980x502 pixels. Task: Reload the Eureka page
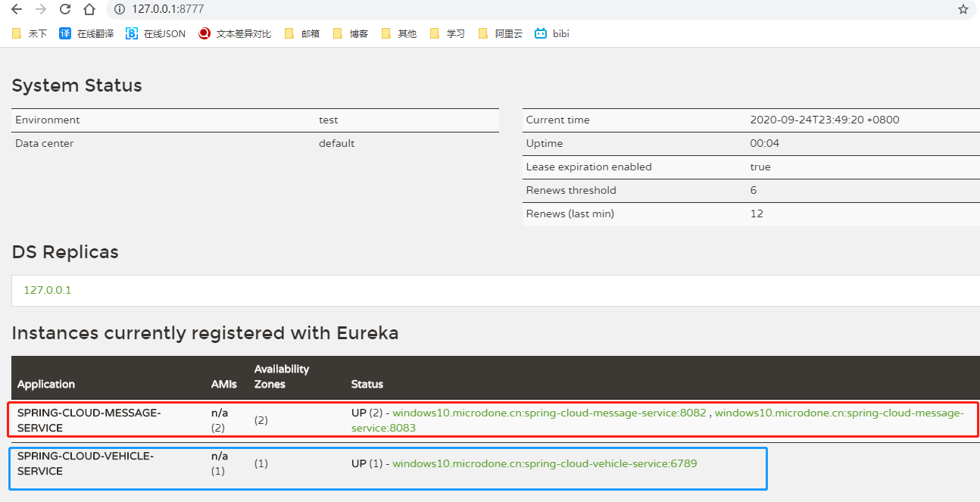(x=65, y=10)
